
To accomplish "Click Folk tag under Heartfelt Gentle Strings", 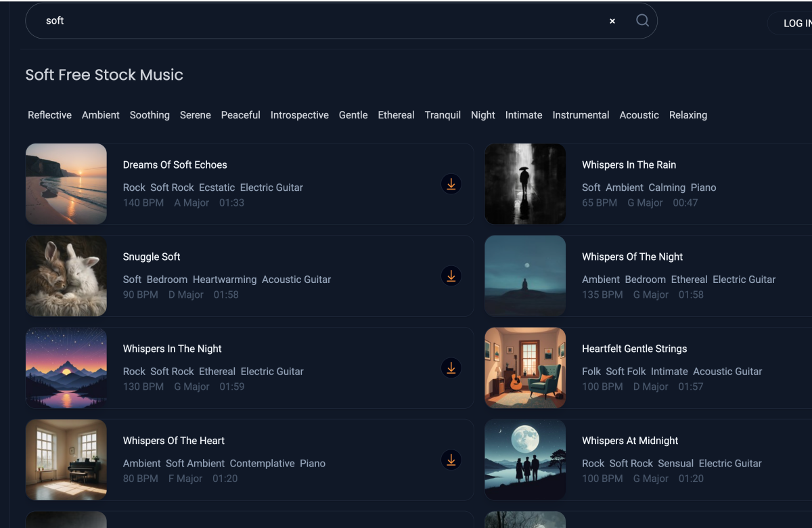I will coord(591,372).
